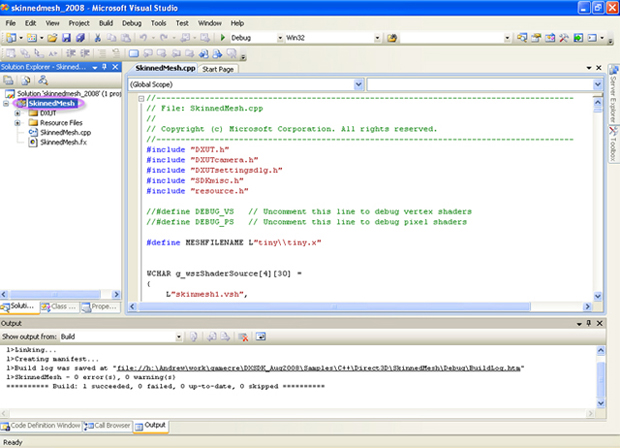Toggle Word Wrap icon in Output panel

[x=261, y=337]
